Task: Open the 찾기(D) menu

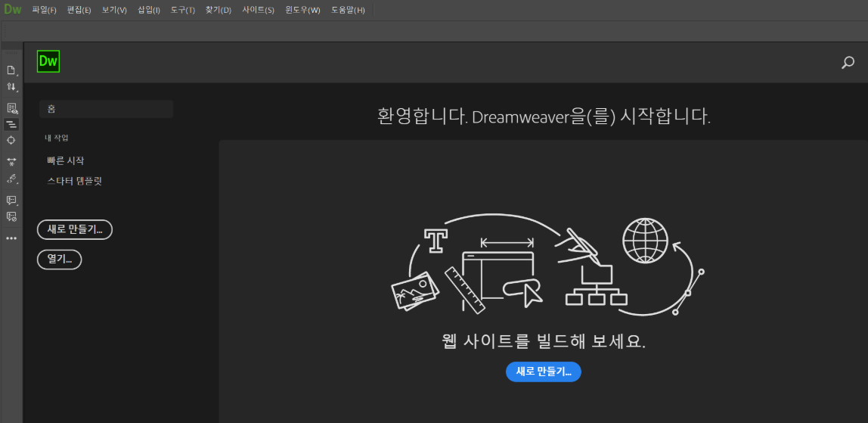Action: click(218, 10)
